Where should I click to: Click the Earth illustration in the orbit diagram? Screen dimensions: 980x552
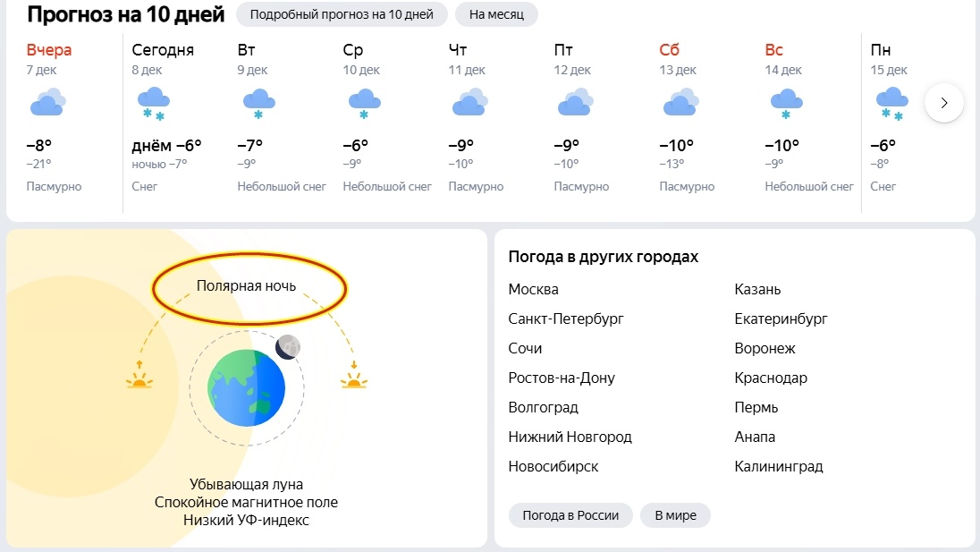pos(248,387)
